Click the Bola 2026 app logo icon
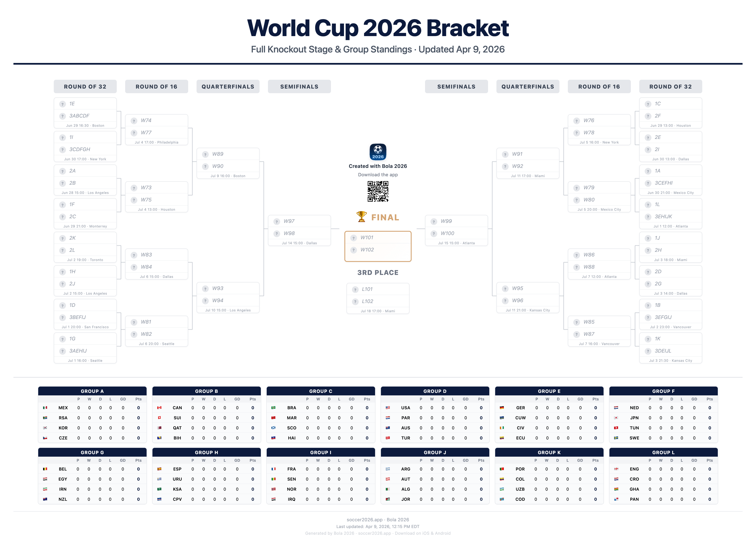 [378, 152]
